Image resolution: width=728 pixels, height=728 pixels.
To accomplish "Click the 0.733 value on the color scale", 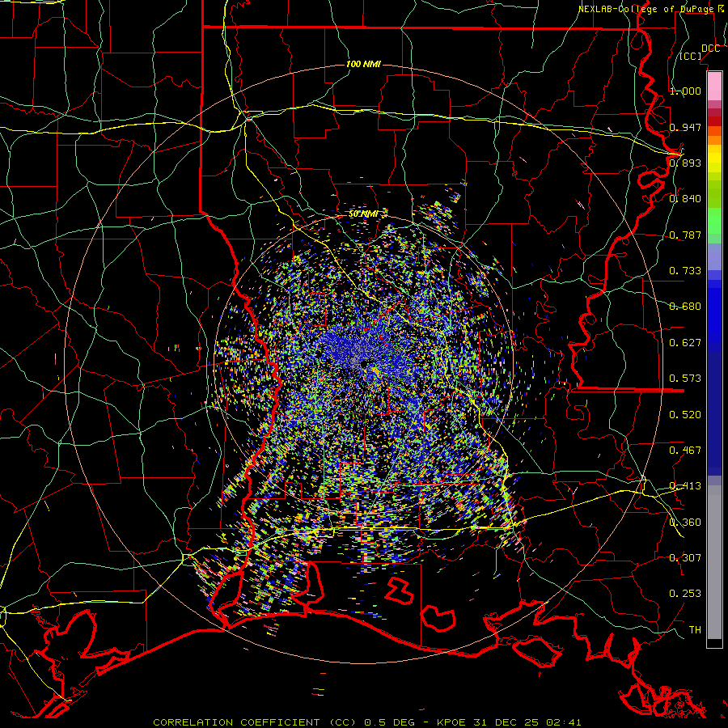I will tap(685, 270).
